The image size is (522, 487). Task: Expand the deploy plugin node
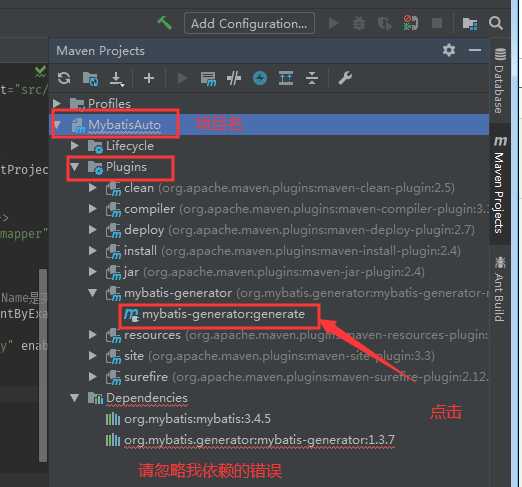[x=93, y=230]
